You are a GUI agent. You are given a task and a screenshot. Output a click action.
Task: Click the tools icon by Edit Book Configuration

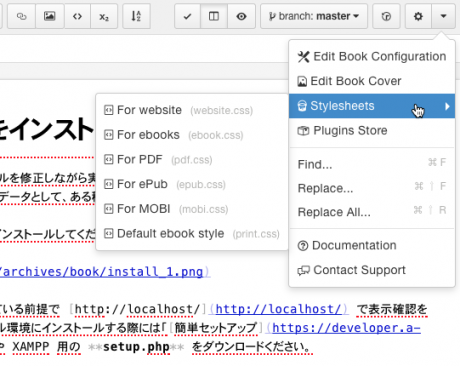[x=303, y=57]
